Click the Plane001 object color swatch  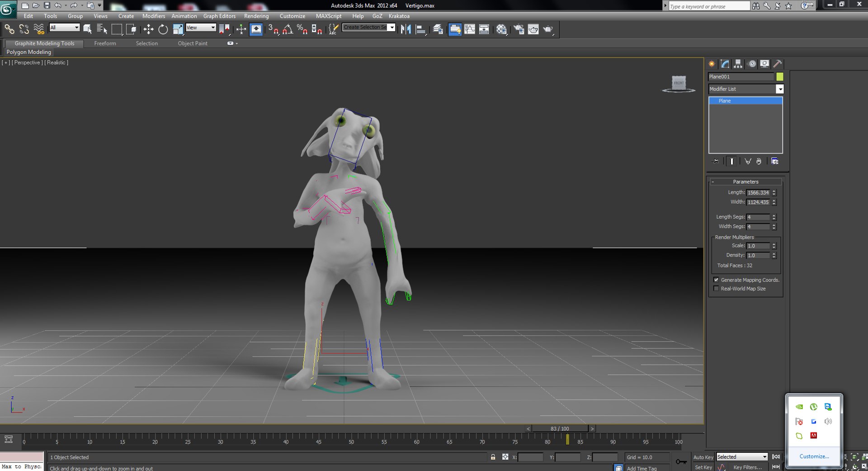tap(780, 77)
